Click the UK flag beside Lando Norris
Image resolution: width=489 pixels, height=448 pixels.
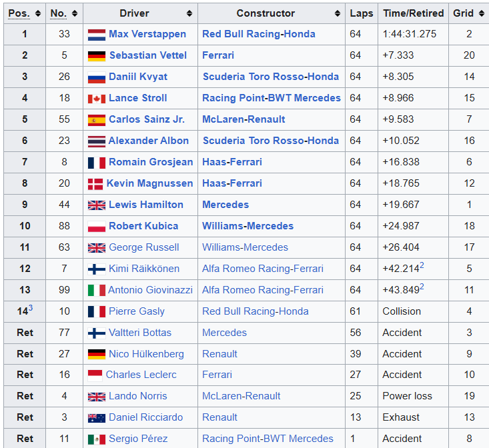[x=97, y=397]
